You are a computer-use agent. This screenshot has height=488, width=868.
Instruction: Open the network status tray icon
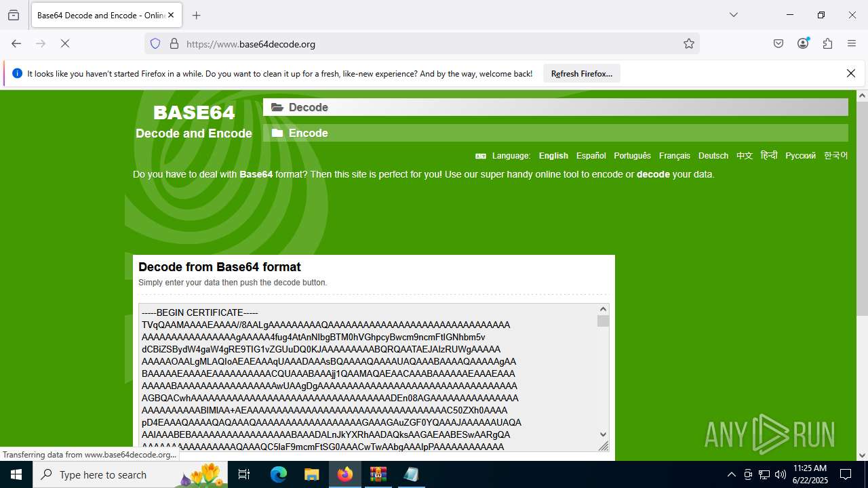click(x=764, y=474)
